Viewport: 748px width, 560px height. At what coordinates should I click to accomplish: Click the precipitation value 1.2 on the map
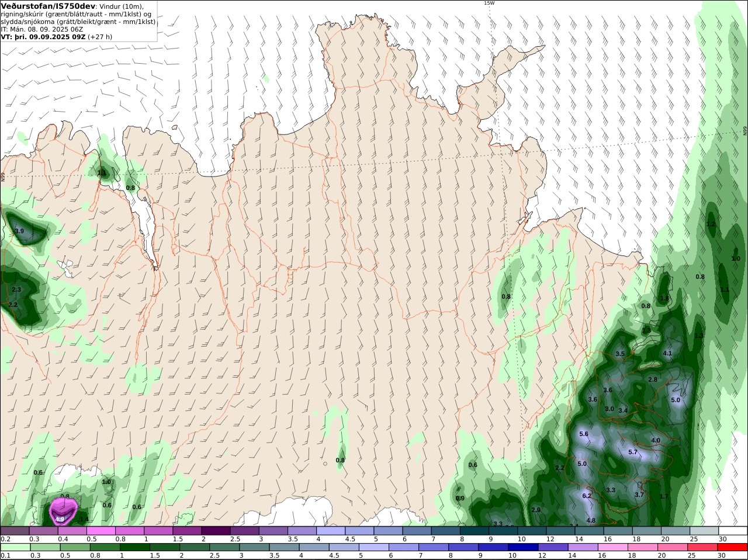(711, 224)
